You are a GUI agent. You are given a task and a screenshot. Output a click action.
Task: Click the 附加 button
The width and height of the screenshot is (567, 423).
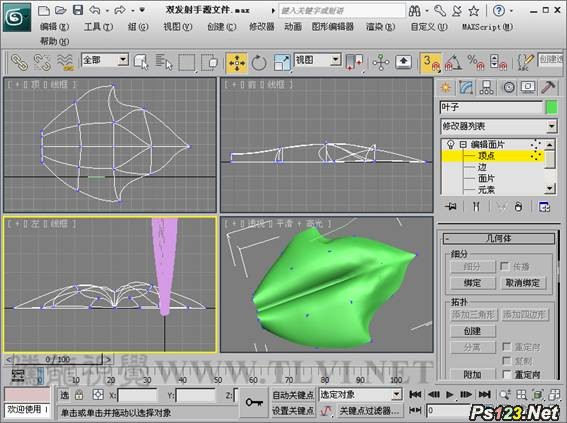click(473, 375)
